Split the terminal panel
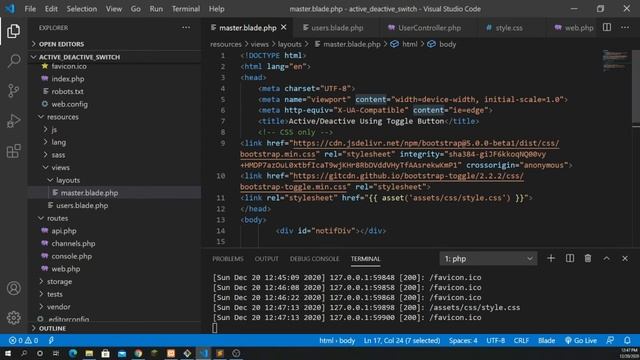640x360 pixels. [x=570, y=258]
